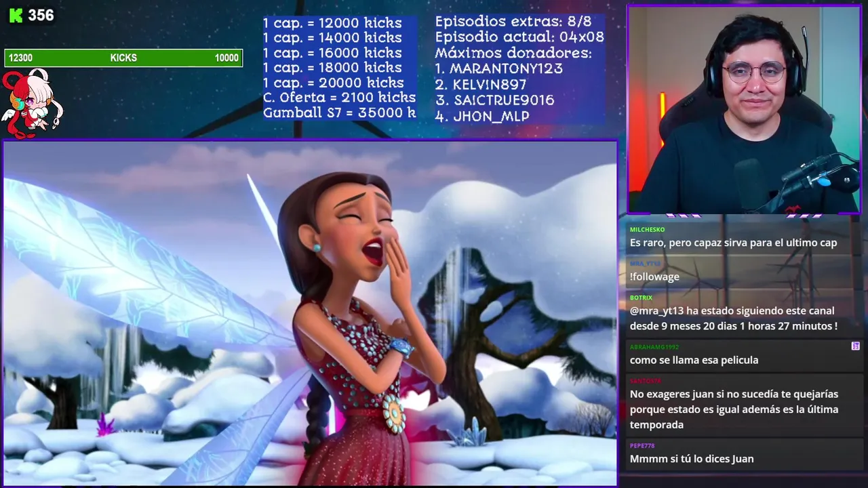The image size is (868, 488).
Task: Click the line '1 cap. = 12000 kicks'
Action: coord(332,23)
